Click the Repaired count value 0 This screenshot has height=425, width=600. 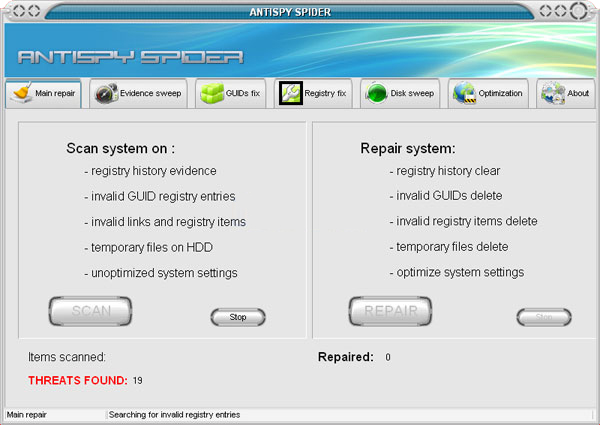[x=388, y=357]
